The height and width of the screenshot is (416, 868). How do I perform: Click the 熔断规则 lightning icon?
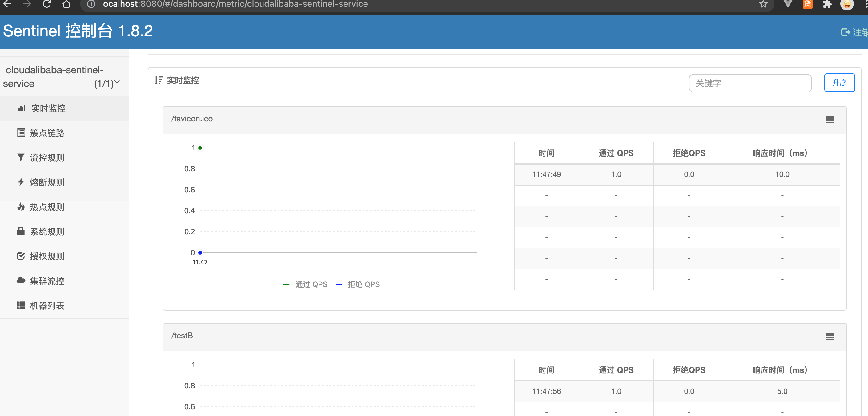pyautogui.click(x=21, y=182)
